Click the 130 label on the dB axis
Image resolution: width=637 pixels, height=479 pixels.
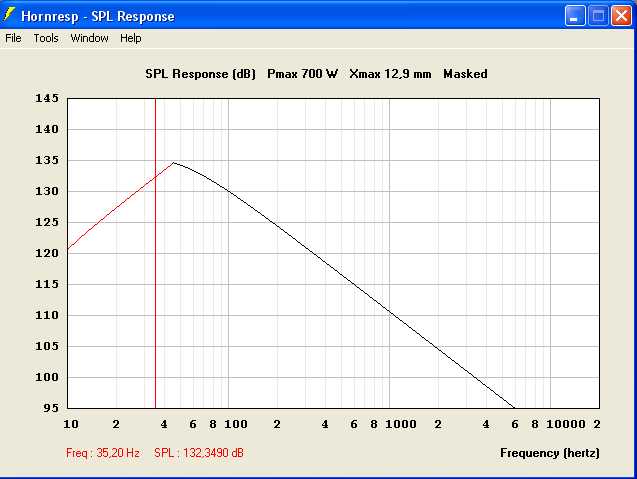[47, 191]
